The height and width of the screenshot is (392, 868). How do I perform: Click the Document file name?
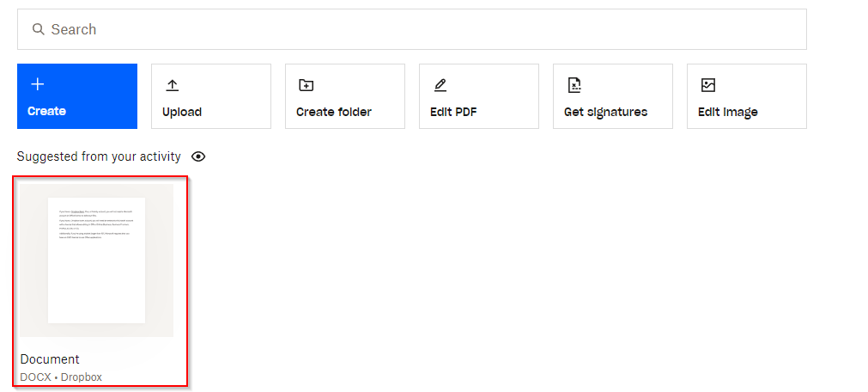click(50, 359)
